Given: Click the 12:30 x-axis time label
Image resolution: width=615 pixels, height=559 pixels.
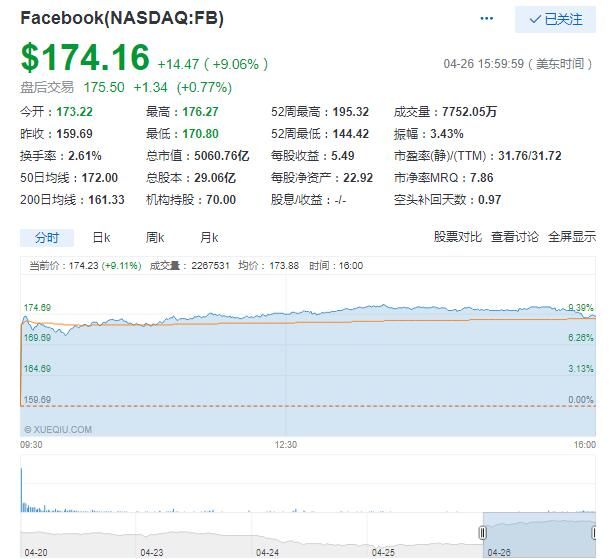Looking at the screenshot, I should click(x=286, y=444).
